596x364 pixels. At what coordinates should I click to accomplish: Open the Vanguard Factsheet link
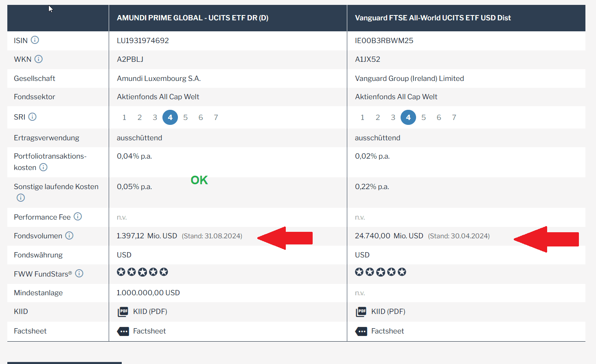tap(388, 331)
